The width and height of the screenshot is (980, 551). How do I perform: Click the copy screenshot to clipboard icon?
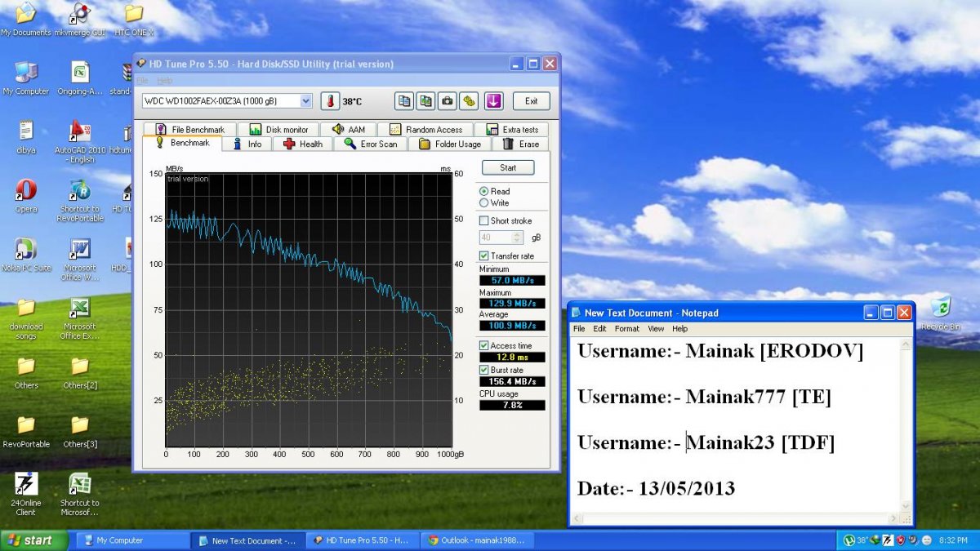click(425, 101)
